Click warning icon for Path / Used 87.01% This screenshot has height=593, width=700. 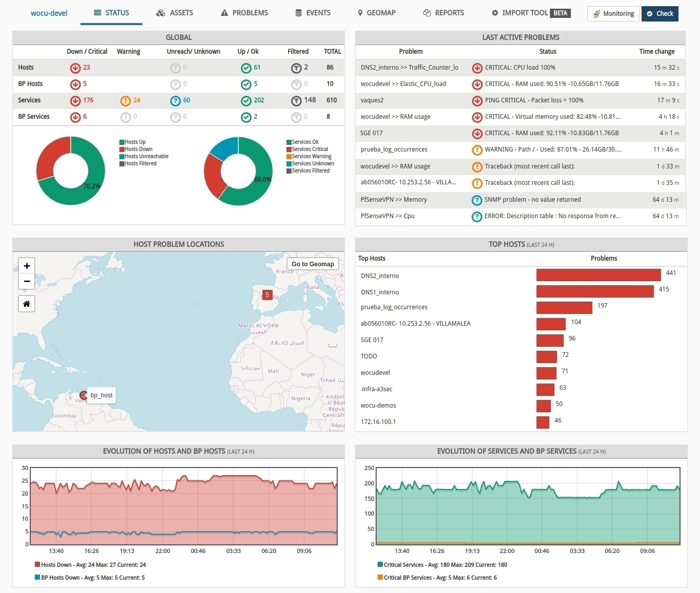coord(477,150)
